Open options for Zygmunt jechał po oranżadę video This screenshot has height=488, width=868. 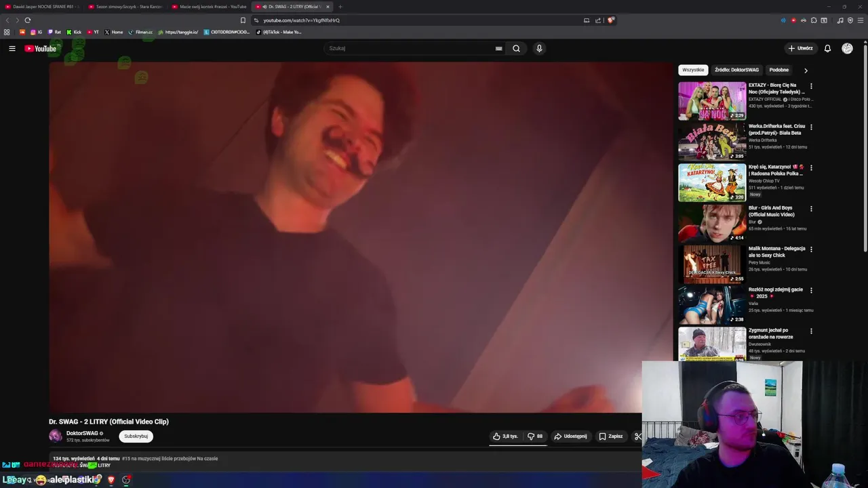coord(811,331)
